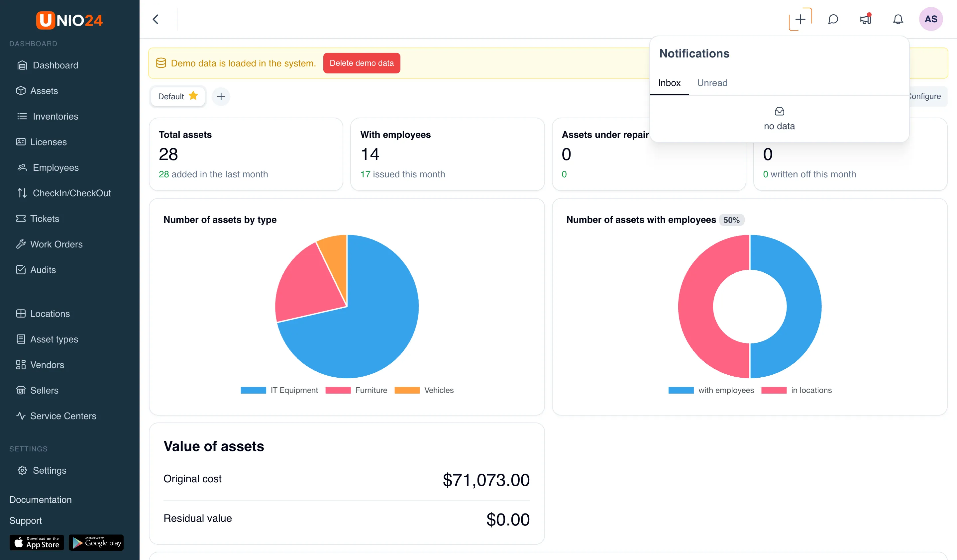Open the announcements megaphone icon
957x560 pixels.
click(x=866, y=19)
